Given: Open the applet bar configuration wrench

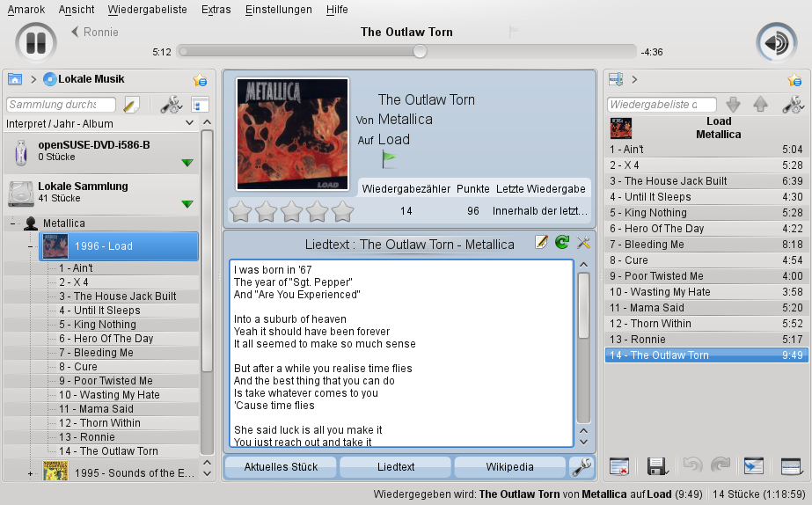Looking at the screenshot, I should point(582,466).
